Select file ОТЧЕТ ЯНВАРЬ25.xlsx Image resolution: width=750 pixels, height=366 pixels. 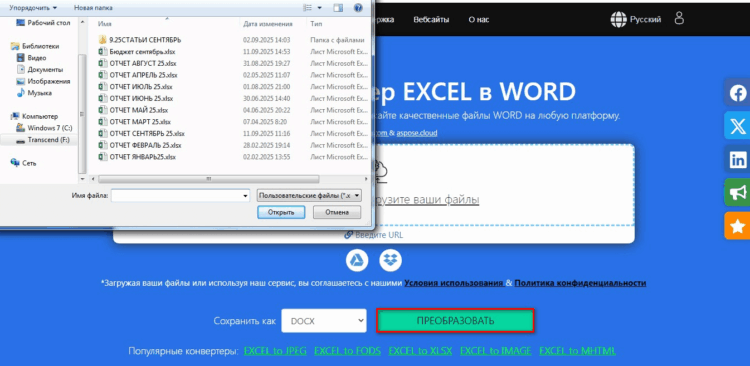point(137,157)
